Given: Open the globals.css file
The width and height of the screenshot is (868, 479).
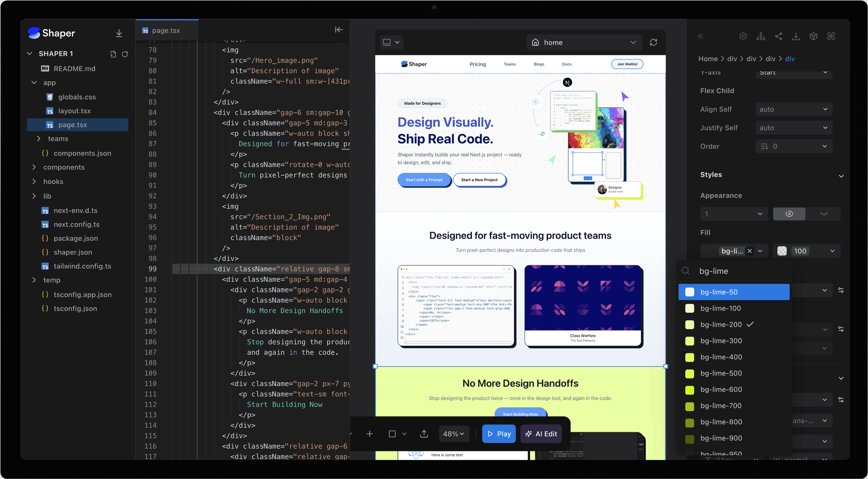Looking at the screenshot, I should point(77,97).
